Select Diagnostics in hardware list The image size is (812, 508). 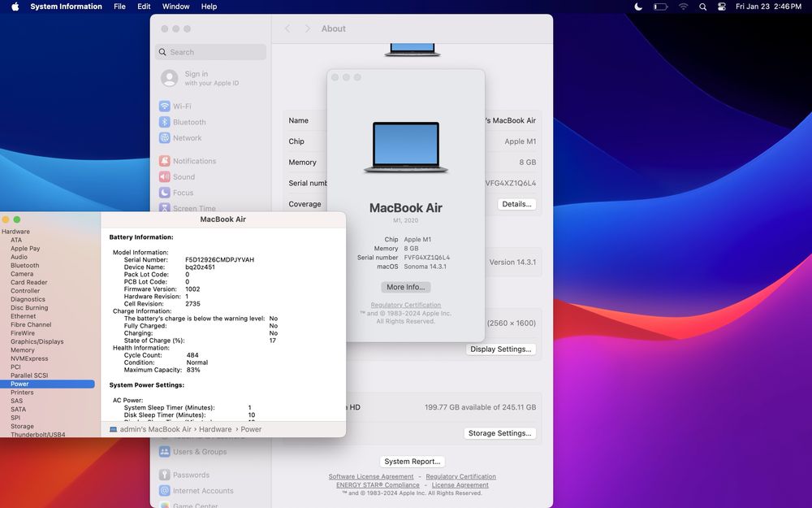click(x=28, y=299)
